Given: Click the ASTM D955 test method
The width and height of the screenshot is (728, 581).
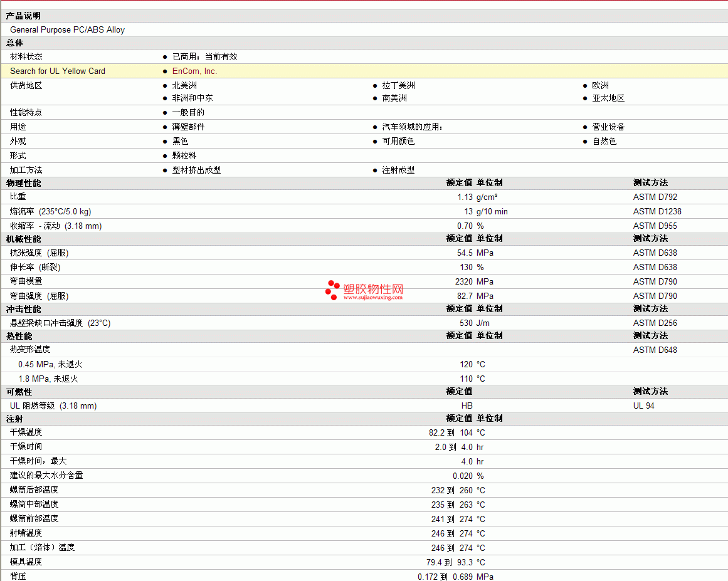Looking at the screenshot, I should click(655, 226).
